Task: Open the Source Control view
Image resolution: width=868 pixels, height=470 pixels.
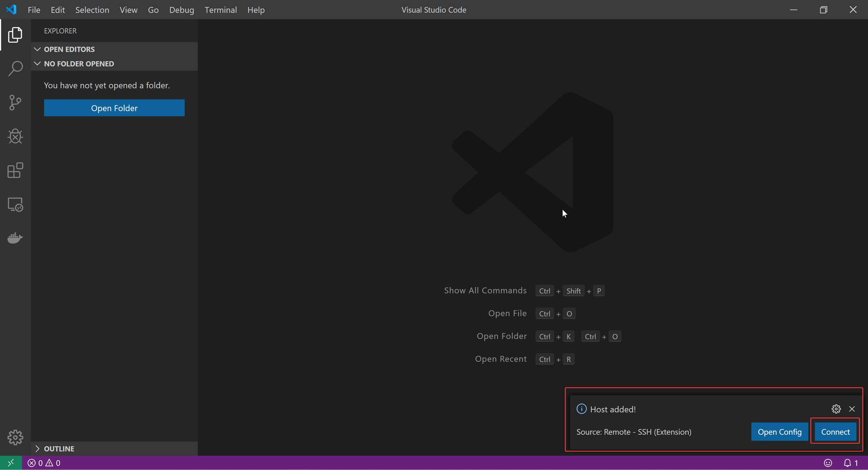Action: coord(15,103)
